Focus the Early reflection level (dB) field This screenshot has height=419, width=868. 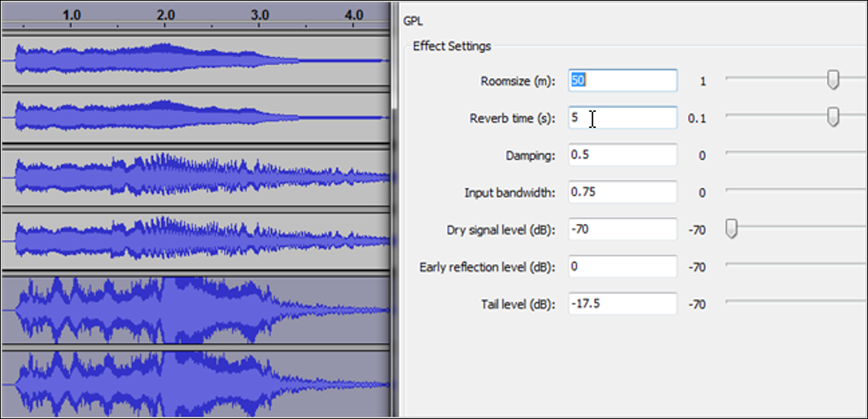[x=623, y=266]
